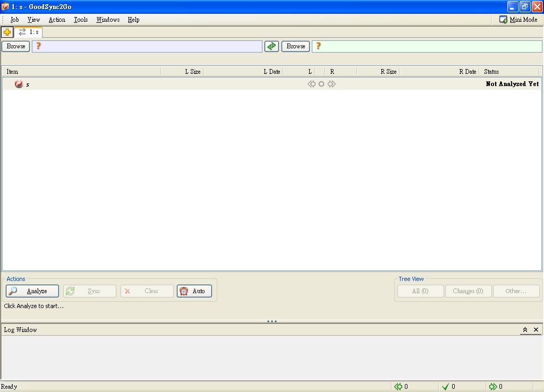Image resolution: width=544 pixels, height=392 pixels.
Task: Switch to Mini Mode
Action: pyautogui.click(x=518, y=20)
